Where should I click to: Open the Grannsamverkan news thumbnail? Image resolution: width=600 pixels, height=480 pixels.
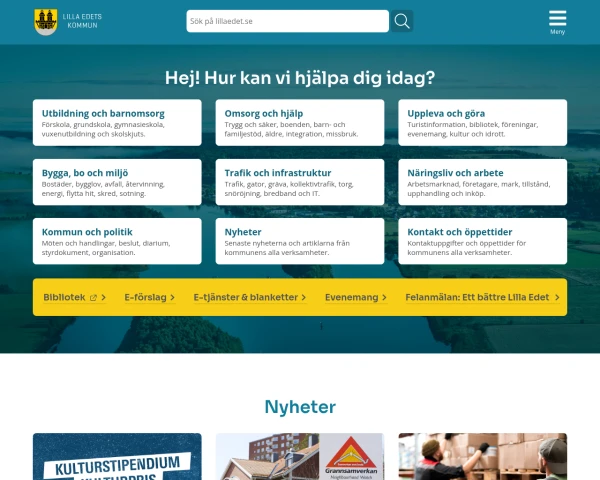pos(300,457)
